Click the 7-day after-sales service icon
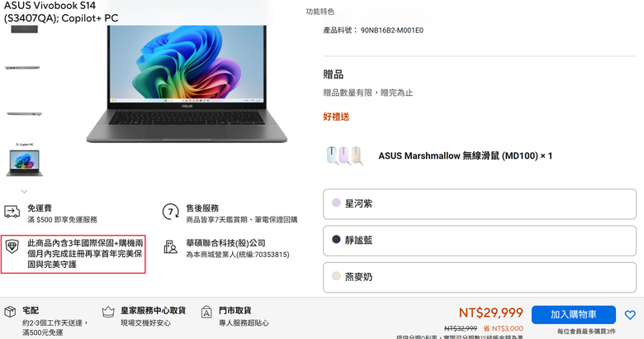Screen dimensions: 644x339 pos(170,212)
